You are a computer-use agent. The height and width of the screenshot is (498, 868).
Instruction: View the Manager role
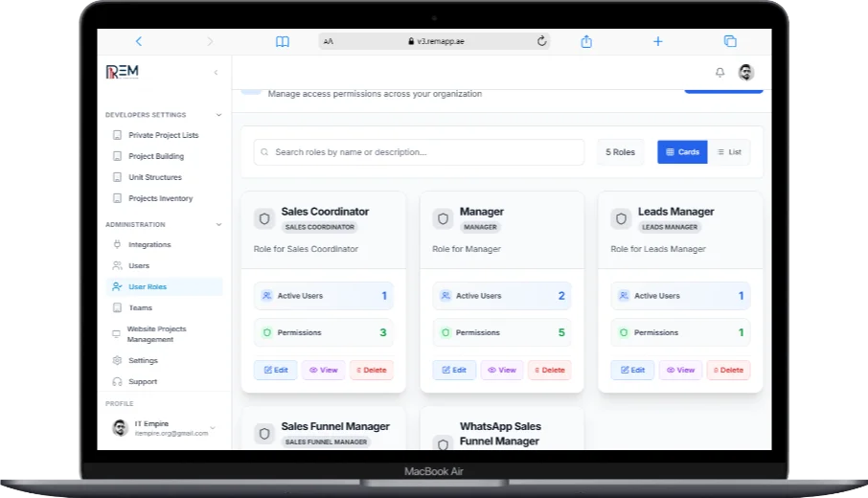tap(501, 371)
